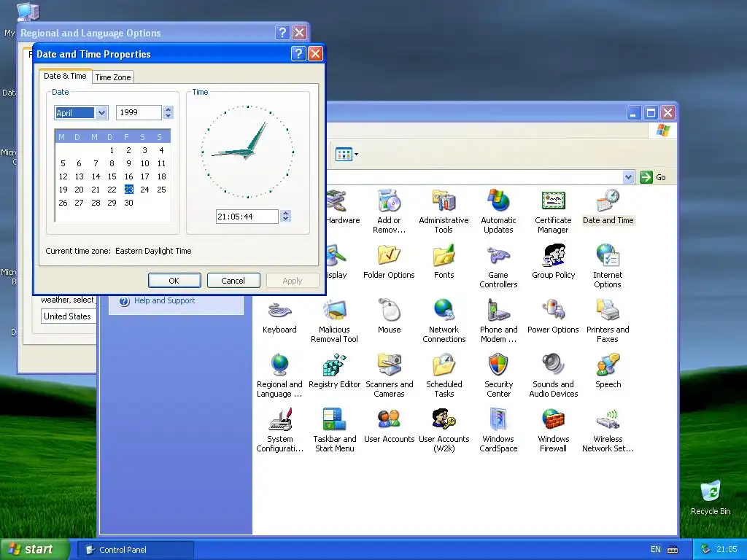Open Power Options icon
Screen dimensions: 747x560
click(x=553, y=316)
